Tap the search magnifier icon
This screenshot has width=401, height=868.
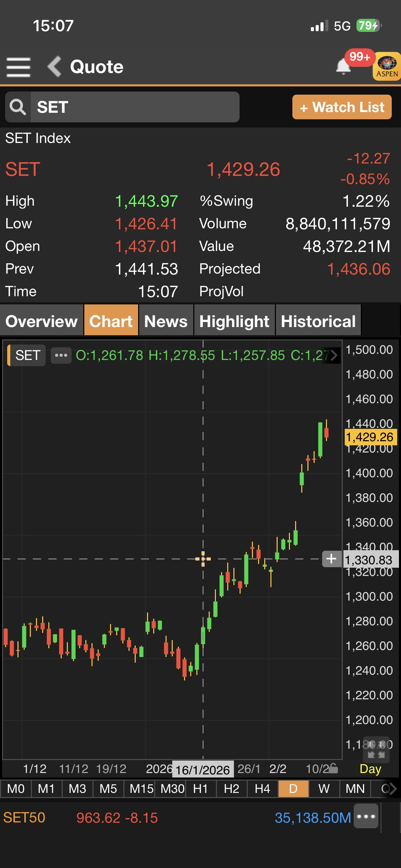pos(18,107)
